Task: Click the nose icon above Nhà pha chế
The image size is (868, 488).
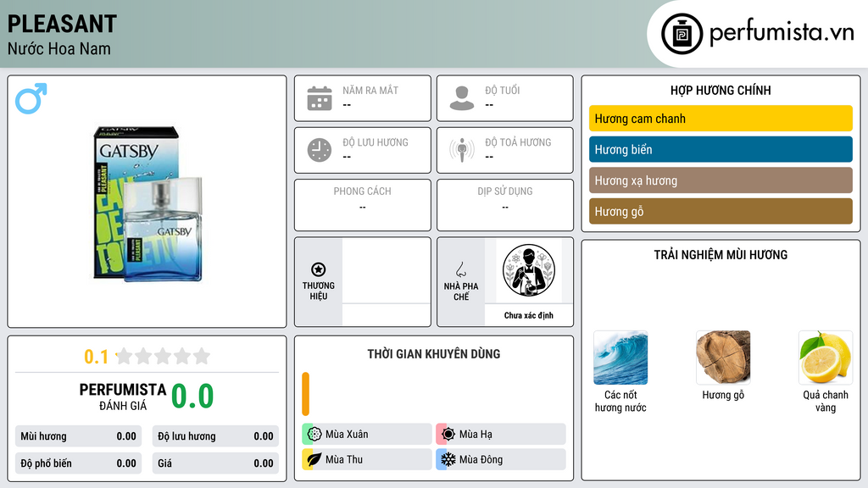Action: (x=460, y=269)
